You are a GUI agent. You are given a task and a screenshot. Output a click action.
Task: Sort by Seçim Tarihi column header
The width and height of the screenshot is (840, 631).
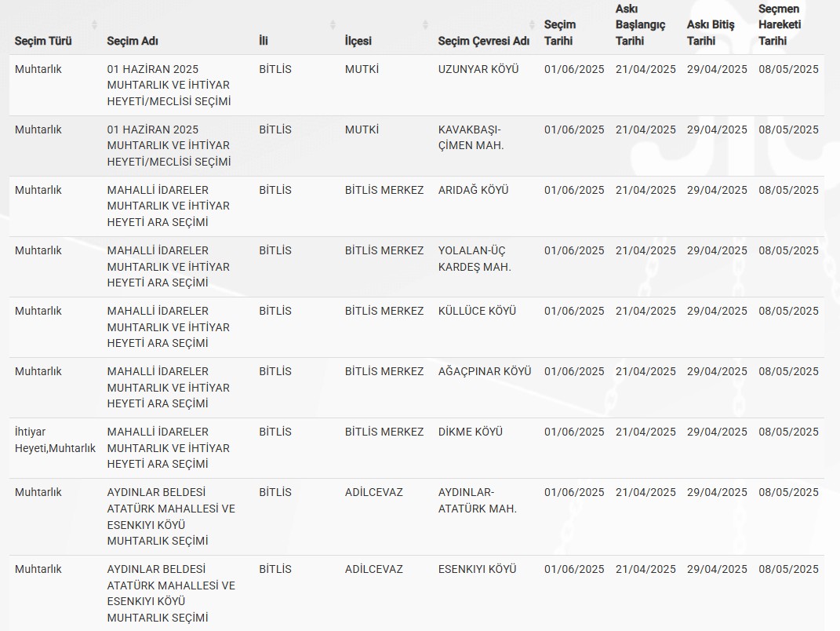560,32
